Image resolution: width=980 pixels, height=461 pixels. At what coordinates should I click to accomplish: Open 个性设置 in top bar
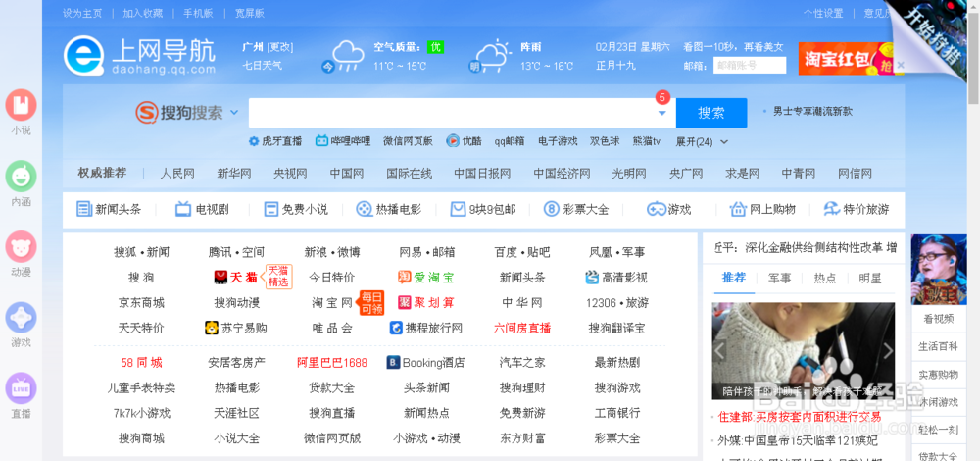click(823, 13)
